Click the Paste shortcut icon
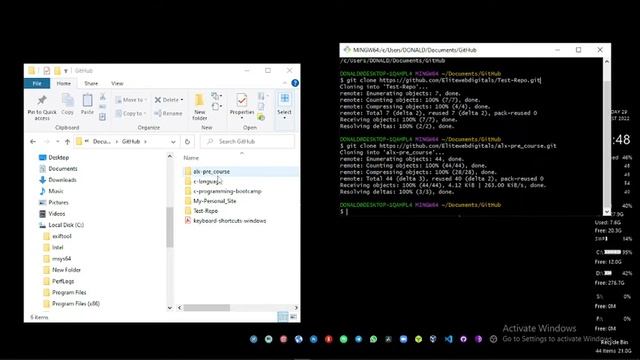 click(102, 117)
